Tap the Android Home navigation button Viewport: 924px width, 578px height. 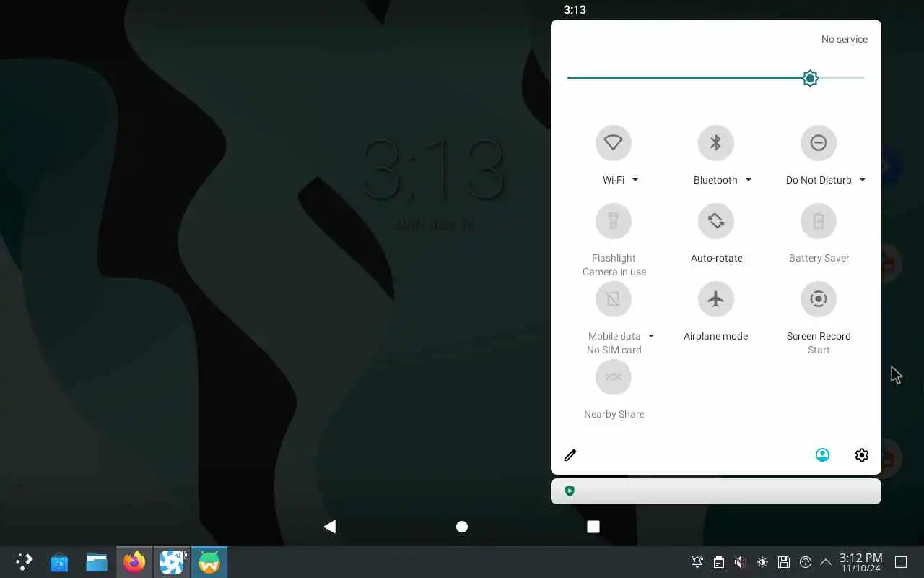pos(462,527)
